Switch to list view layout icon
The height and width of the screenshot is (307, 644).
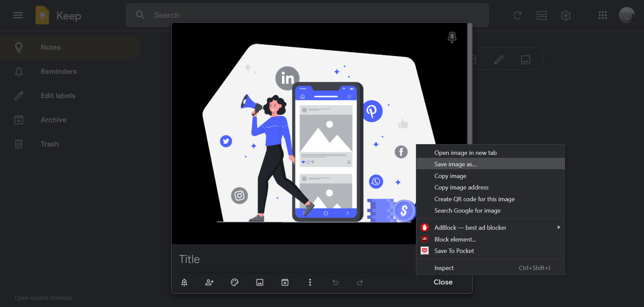point(542,15)
